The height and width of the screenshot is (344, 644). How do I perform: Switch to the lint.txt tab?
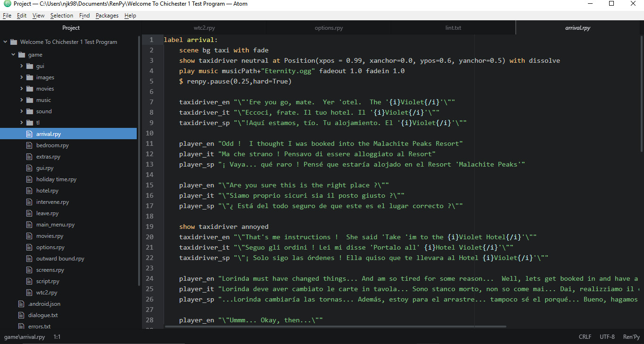[x=453, y=27]
